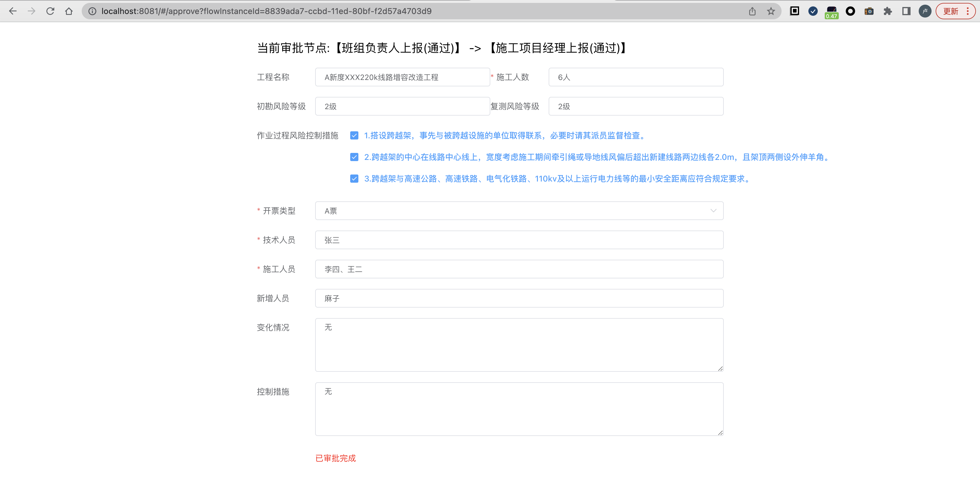View site information icon in address bar

coord(92,11)
